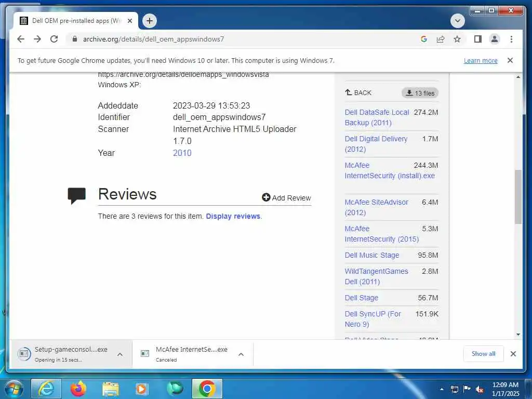The width and height of the screenshot is (532, 399).
Task: Open McAfee SiteAdvisor (2012) file
Action: point(376,207)
